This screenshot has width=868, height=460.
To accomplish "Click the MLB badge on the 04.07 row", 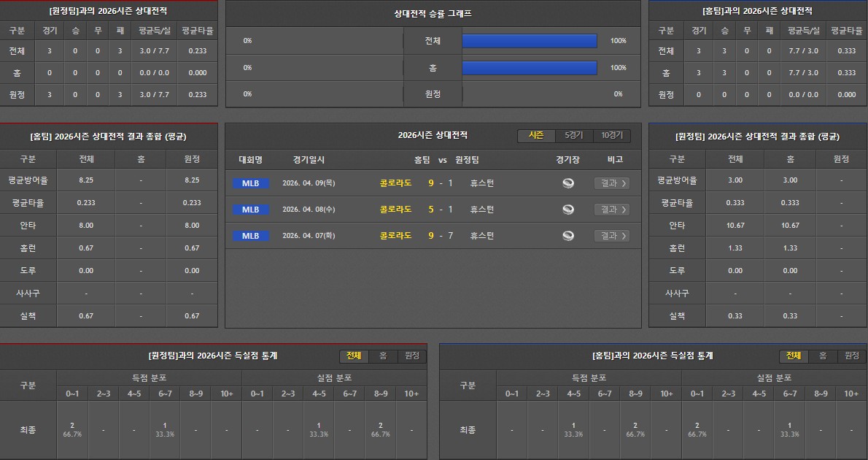I will (250, 236).
